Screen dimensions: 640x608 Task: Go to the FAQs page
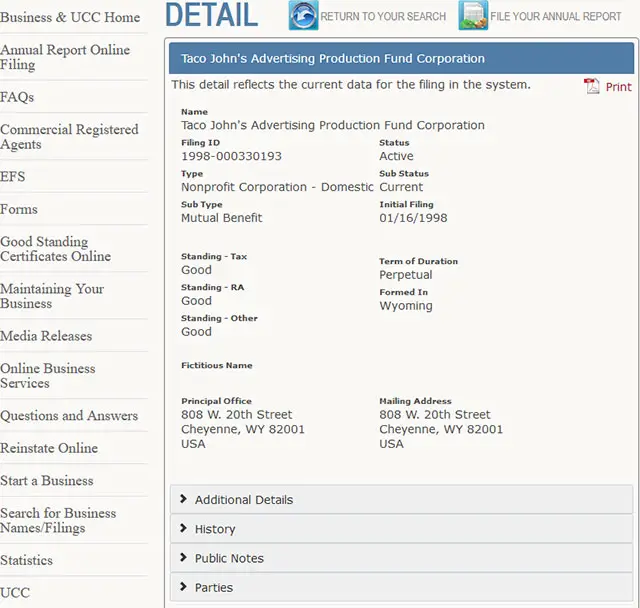point(17,97)
